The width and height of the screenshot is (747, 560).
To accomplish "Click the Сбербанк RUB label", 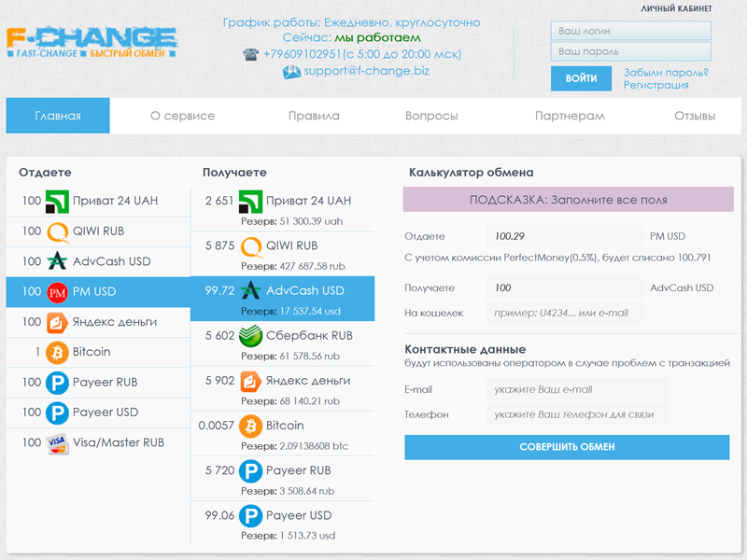I will point(309,336).
